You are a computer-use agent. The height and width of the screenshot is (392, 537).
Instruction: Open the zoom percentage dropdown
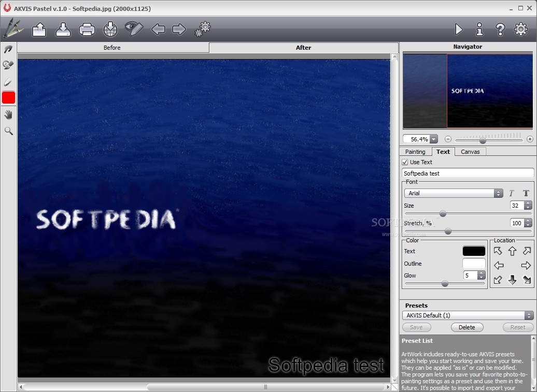pyautogui.click(x=434, y=139)
